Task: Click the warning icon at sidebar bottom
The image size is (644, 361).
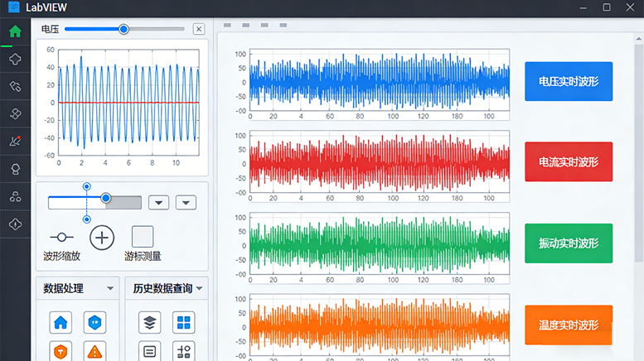Action: tap(15, 224)
